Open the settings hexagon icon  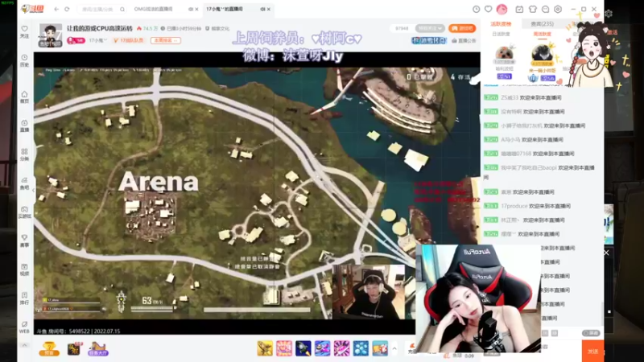[558, 9]
